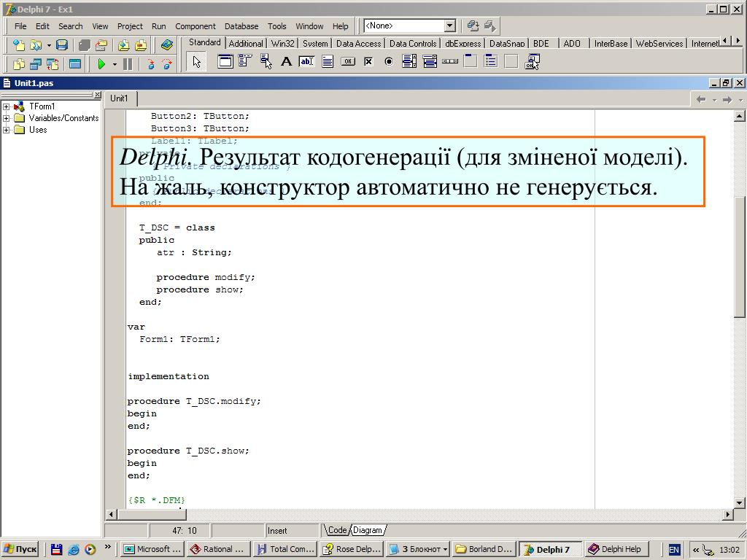The image size is (747, 560).
Task: Click the Open file toolbar icon
Action: (36, 44)
